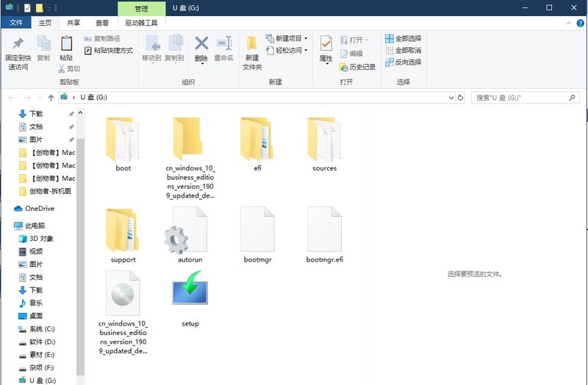Click History (历史记录) icon

tap(343, 67)
